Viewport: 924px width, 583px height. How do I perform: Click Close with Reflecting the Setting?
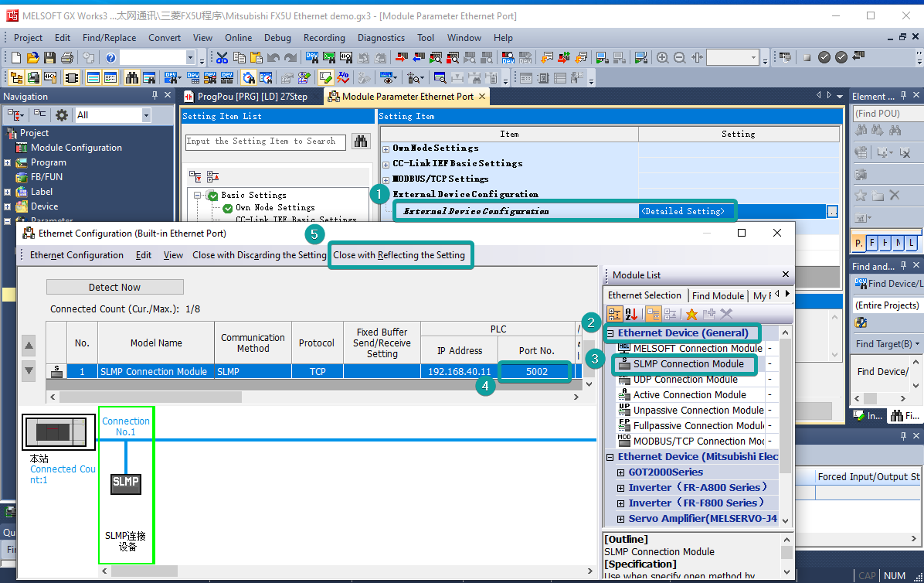(399, 255)
